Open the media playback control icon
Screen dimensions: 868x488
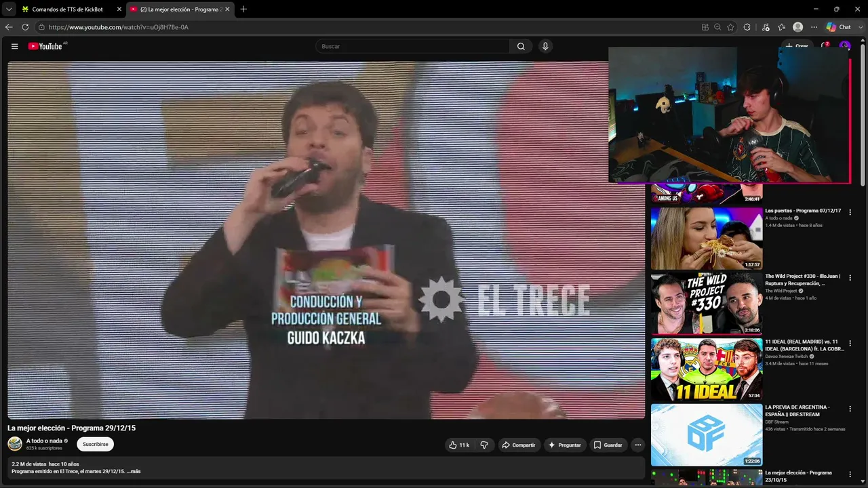click(x=766, y=27)
